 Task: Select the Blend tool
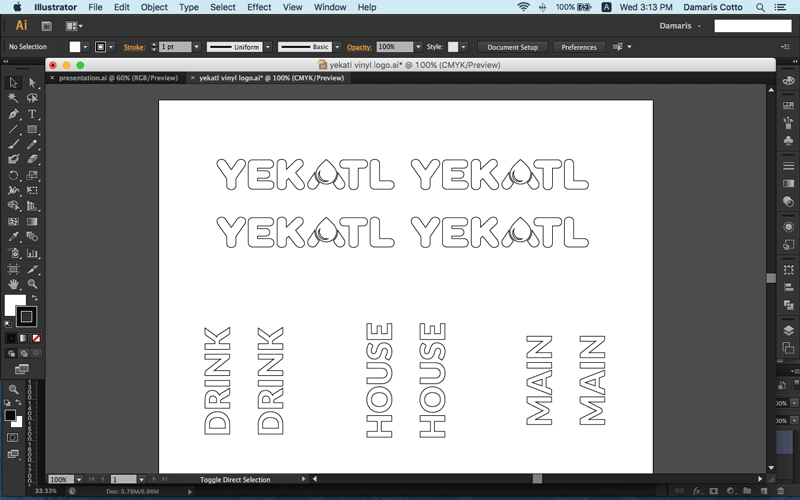pos(32,237)
